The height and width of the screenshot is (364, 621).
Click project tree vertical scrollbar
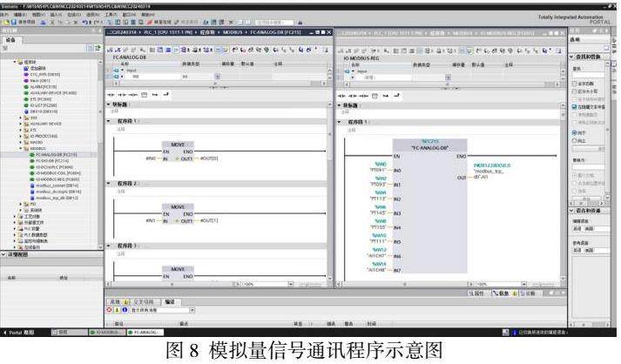click(100, 153)
